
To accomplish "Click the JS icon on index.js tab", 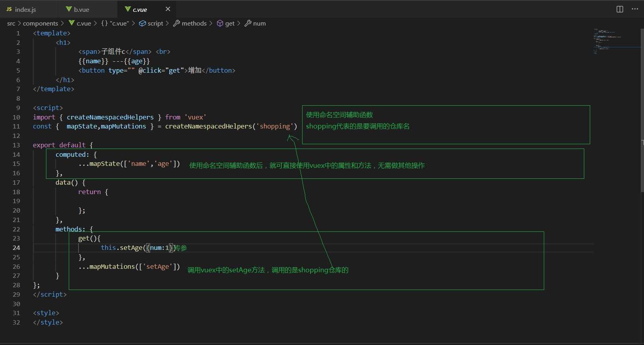I will 9,9.
